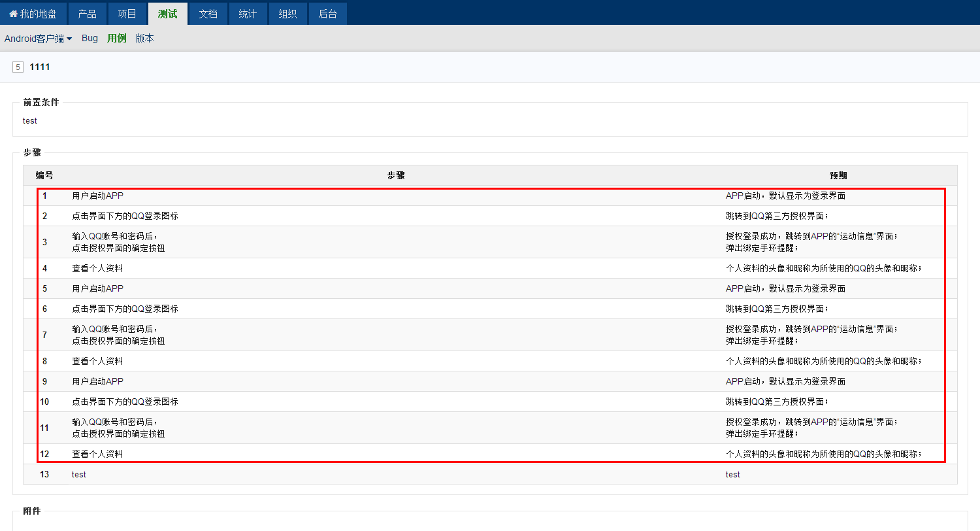Image resolution: width=980 pixels, height=531 pixels.
Task: Click expected result of step row 4
Action: tap(825, 268)
